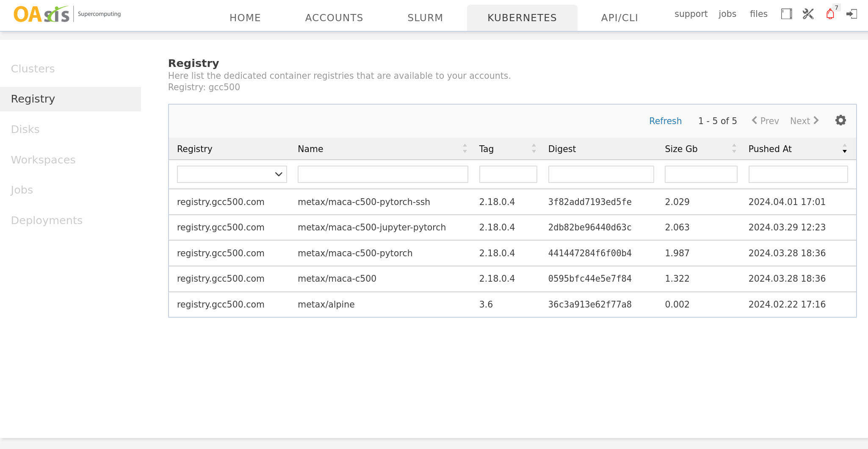Sort table by Tag column arrows
Viewport: 868px width, 449px height.
534,148
